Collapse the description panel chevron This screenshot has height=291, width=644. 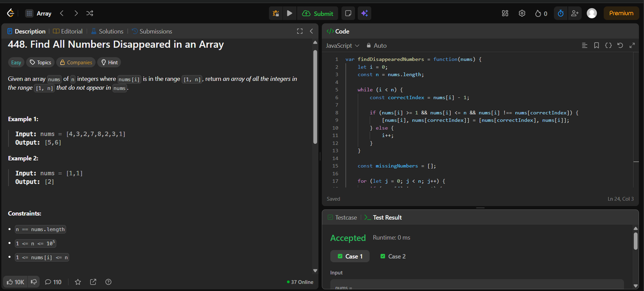[x=311, y=32]
